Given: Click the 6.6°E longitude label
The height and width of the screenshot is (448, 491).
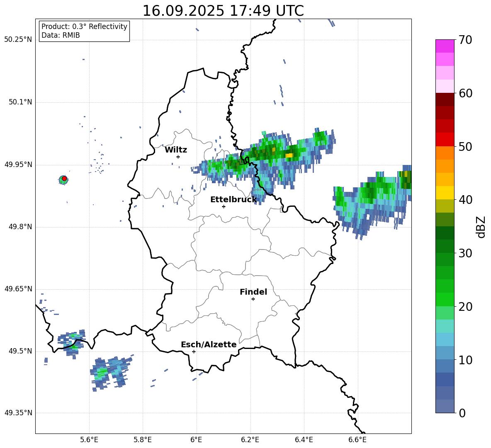Looking at the screenshot, I should coord(357,440).
